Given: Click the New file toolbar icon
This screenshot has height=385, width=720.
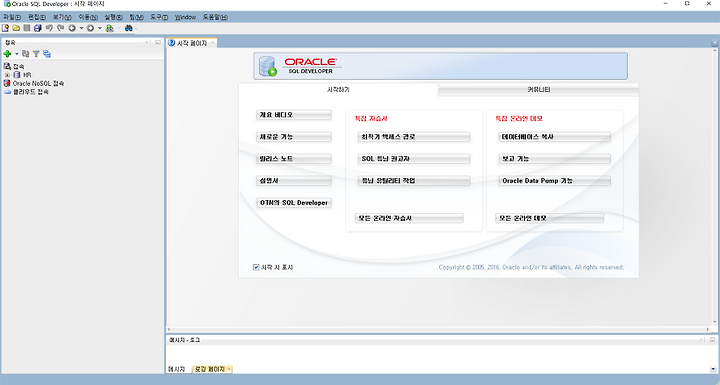Looking at the screenshot, I should [6, 28].
